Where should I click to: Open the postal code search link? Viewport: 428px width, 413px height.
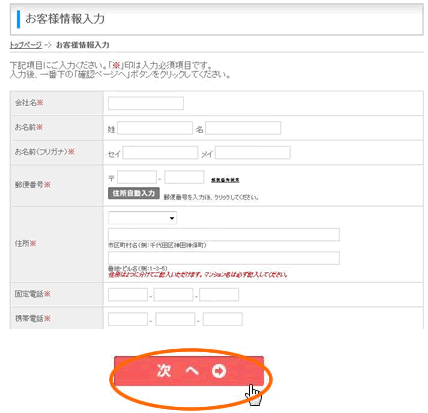225,180
